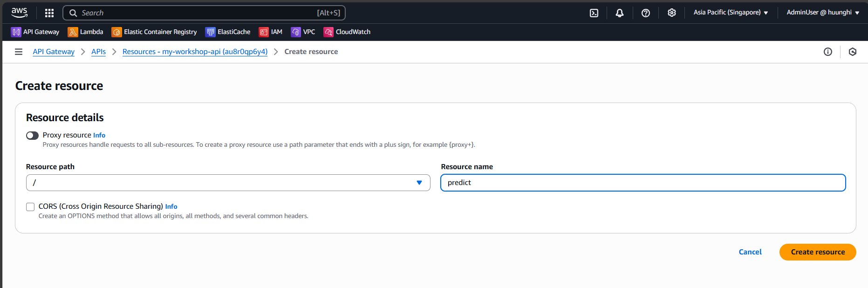Go to the APIs breadcrumb
Image resolution: width=868 pixels, height=288 pixels.
click(98, 52)
